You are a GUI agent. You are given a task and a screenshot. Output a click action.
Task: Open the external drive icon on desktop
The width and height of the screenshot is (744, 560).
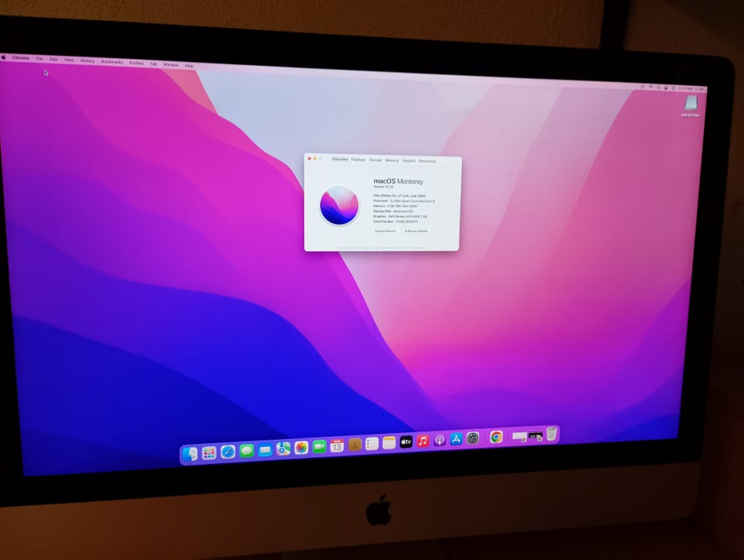tap(691, 104)
